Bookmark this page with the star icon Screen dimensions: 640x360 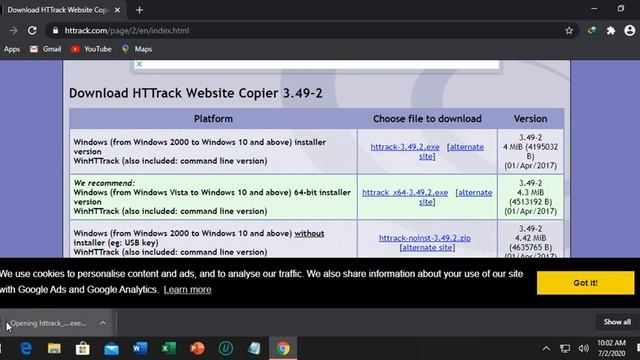tap(569, 31)
